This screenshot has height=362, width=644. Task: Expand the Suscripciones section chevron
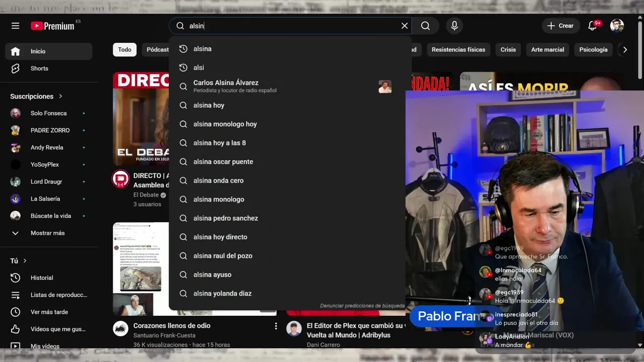click(60, 96)
